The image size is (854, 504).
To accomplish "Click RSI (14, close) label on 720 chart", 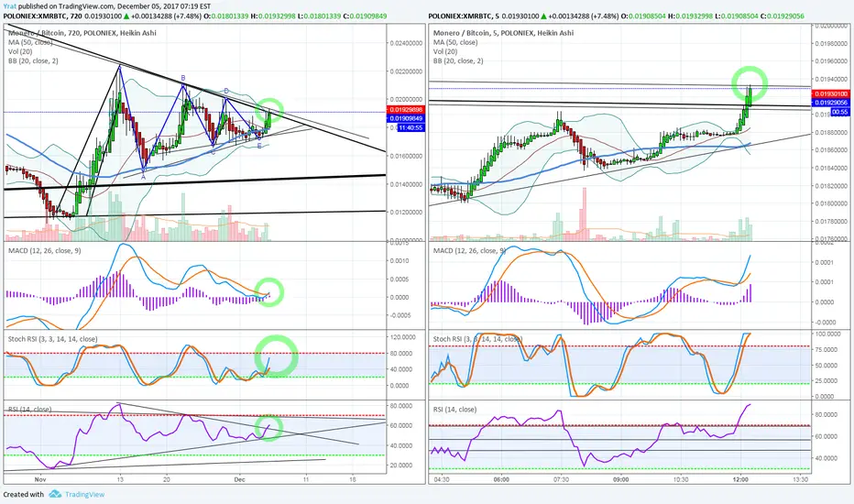I will (x=29, y=410).
